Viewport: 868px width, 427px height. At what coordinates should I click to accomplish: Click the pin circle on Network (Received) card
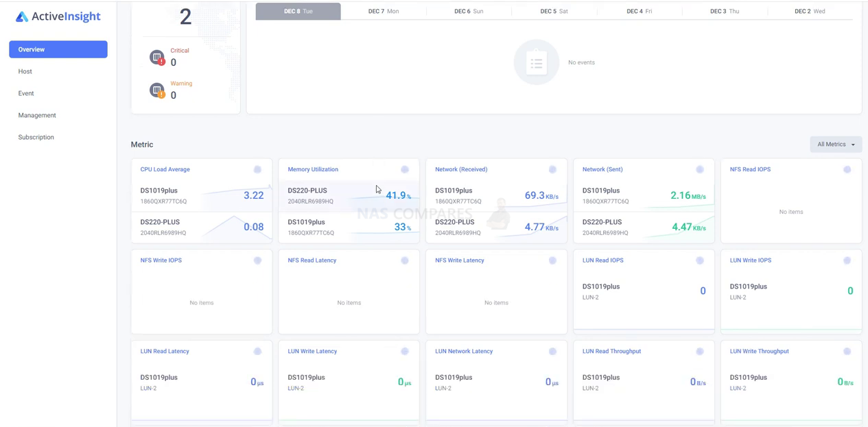point(552,169)
